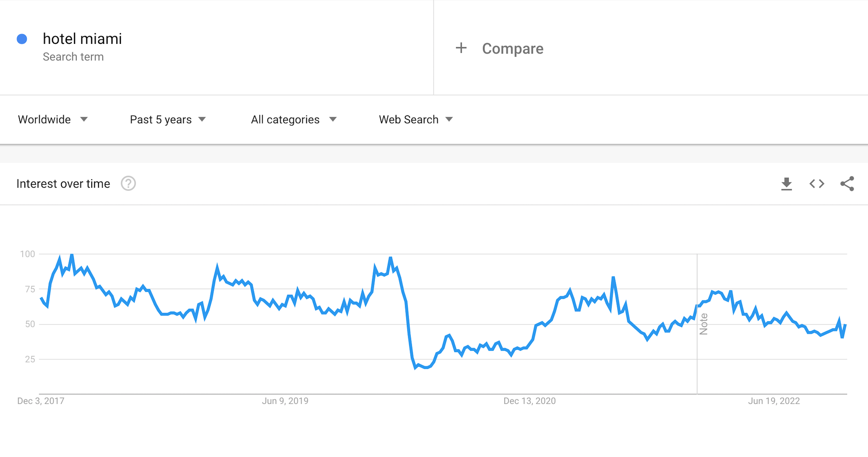Click the Dec 3, 2017 axis label
Screen dimensions: 868x457
[x=40, y=401]
